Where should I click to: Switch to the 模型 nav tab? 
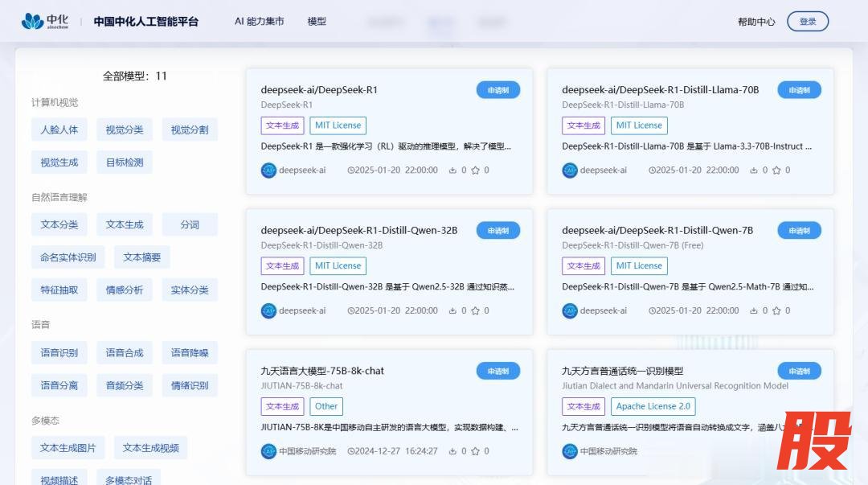coord(317,22)
